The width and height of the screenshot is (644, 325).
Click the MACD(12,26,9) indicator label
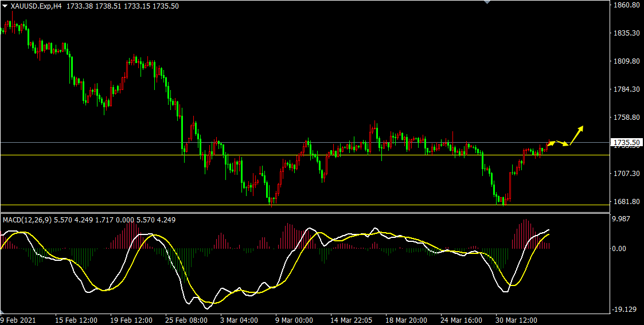[x=26, y=220]
